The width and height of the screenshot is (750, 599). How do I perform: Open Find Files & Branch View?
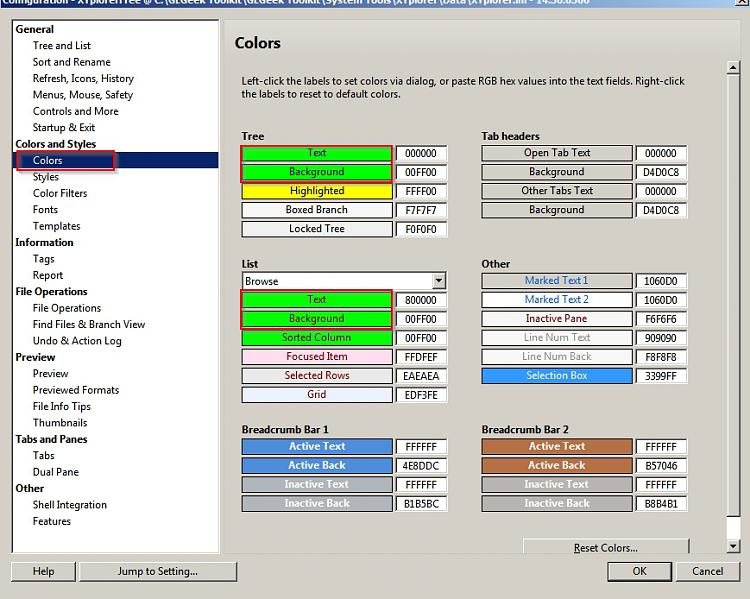[89, 324]
